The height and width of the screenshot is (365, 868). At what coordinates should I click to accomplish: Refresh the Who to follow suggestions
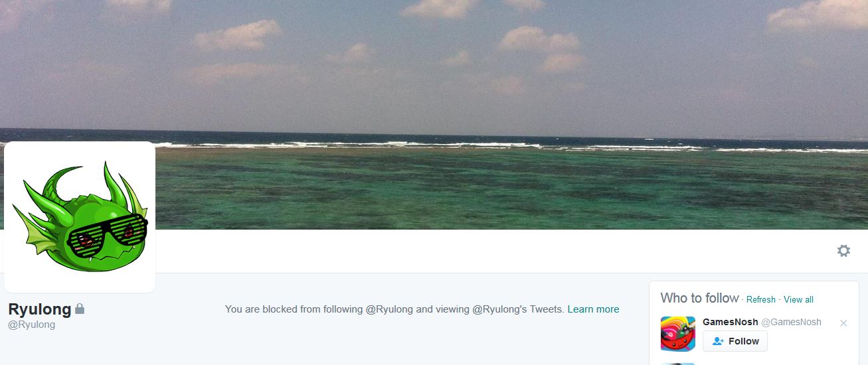(760, 300)
